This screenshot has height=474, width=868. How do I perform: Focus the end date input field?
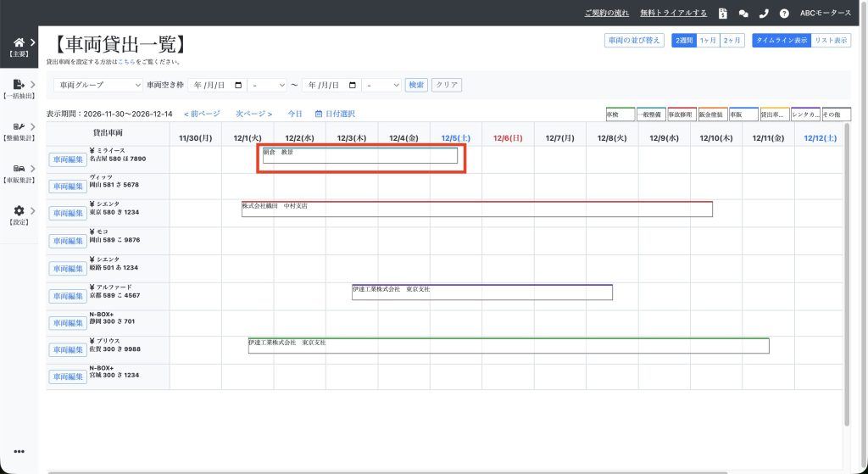pyautogui.click(x=331, y=86)
